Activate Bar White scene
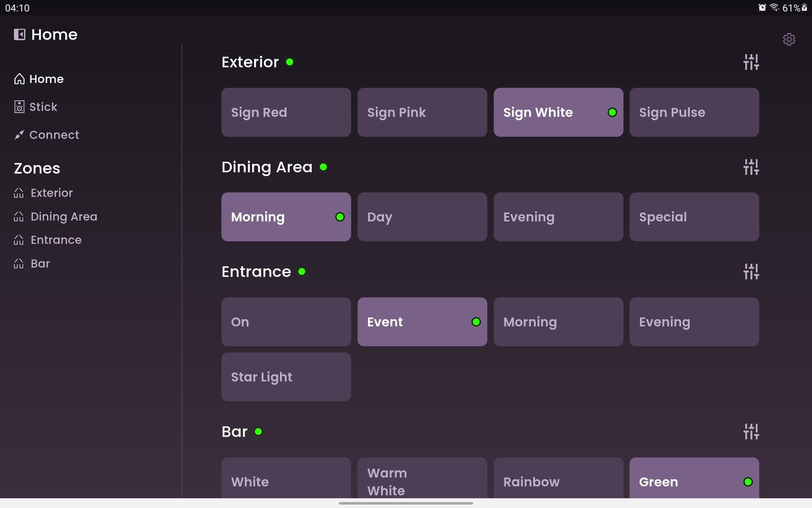This screenshot has width=812, height=508. (286, 478)
